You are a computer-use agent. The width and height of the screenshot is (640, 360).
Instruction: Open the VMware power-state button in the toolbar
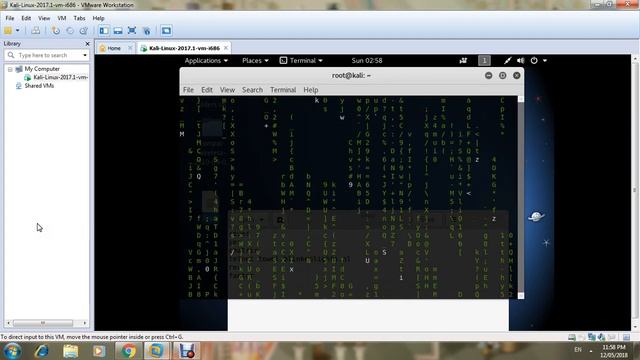point(8,31)
